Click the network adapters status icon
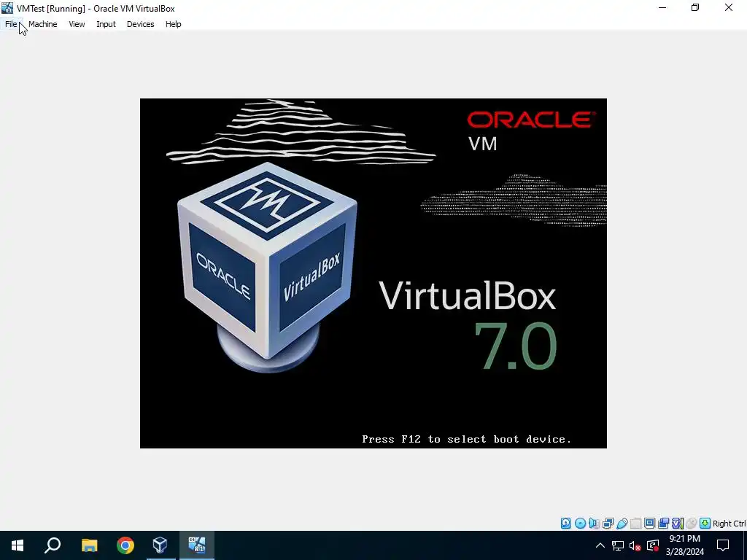747x560 pixels. click(x=608, y=524)
